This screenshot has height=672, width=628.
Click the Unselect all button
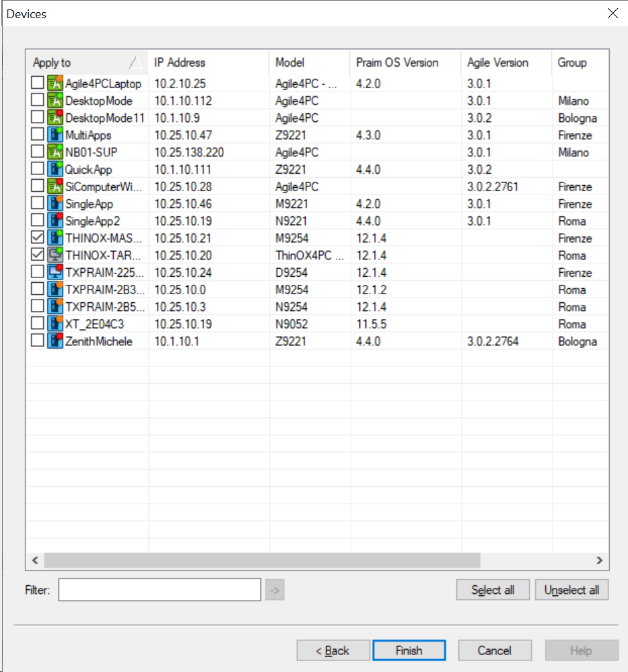click(571, 590)
